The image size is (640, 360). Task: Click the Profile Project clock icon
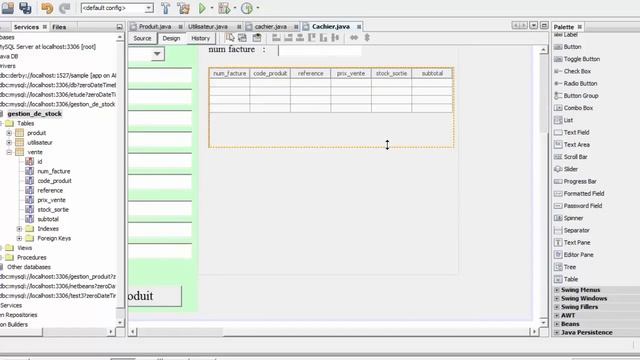[x=247, y=8]
